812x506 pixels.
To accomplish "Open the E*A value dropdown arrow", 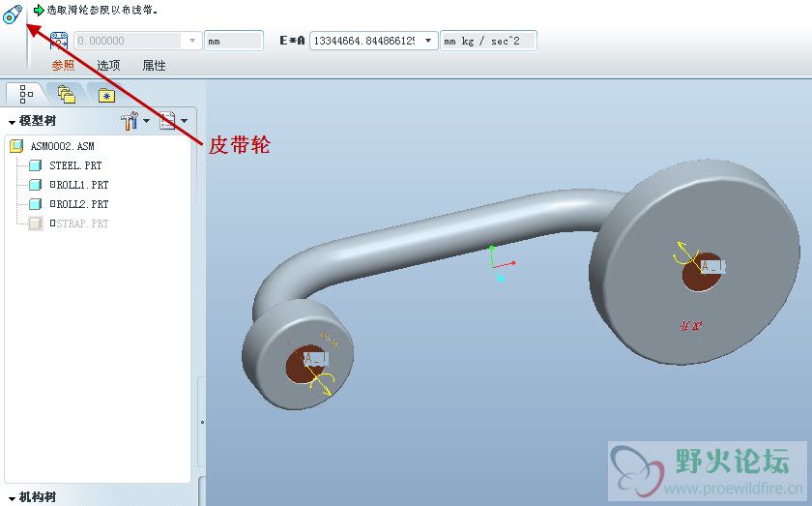I will [428, 41].
